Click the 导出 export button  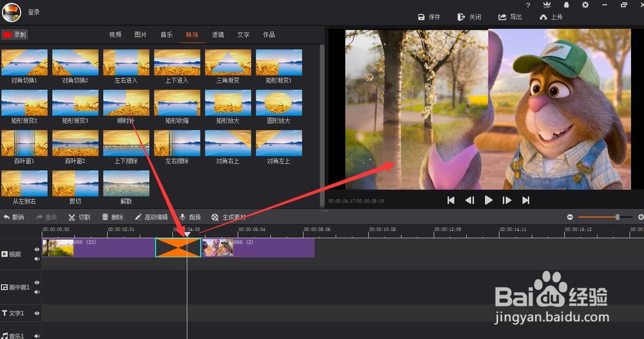pyautogui.click(x=510, y=17)
